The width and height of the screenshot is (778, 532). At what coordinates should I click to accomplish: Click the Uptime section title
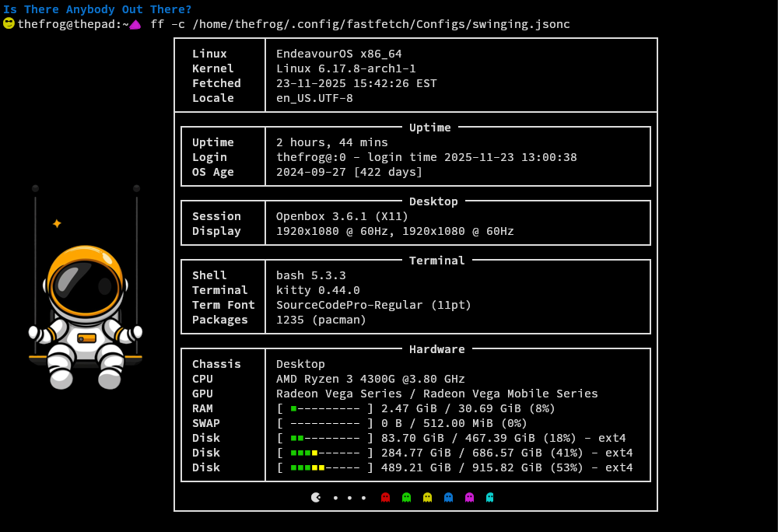(430, 128)
